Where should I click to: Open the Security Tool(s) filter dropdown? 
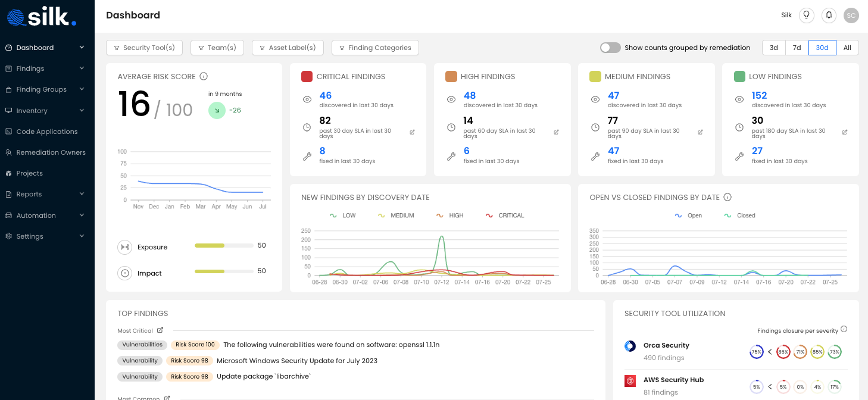[x=144, y=48]
